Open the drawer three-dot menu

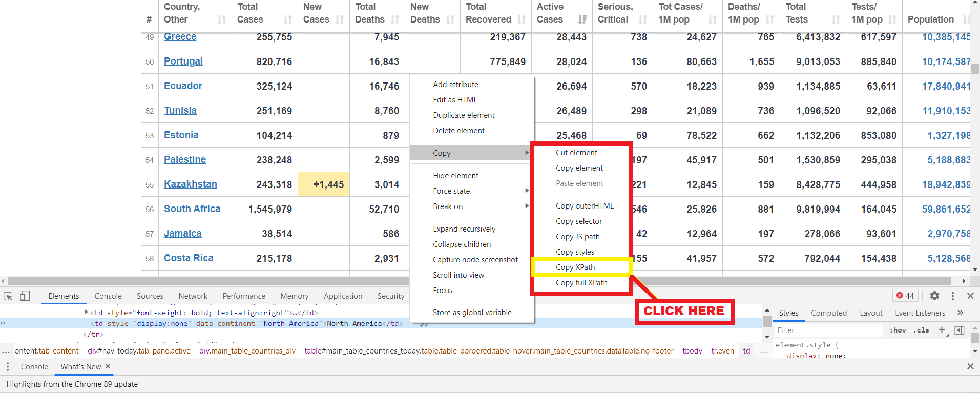(x=8, y=366)
